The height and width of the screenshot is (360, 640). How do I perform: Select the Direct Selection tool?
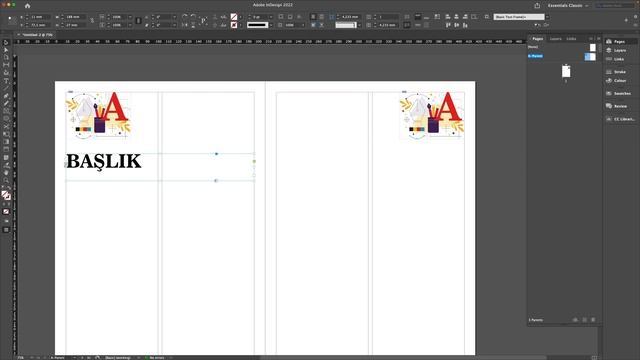click(6, 50)
